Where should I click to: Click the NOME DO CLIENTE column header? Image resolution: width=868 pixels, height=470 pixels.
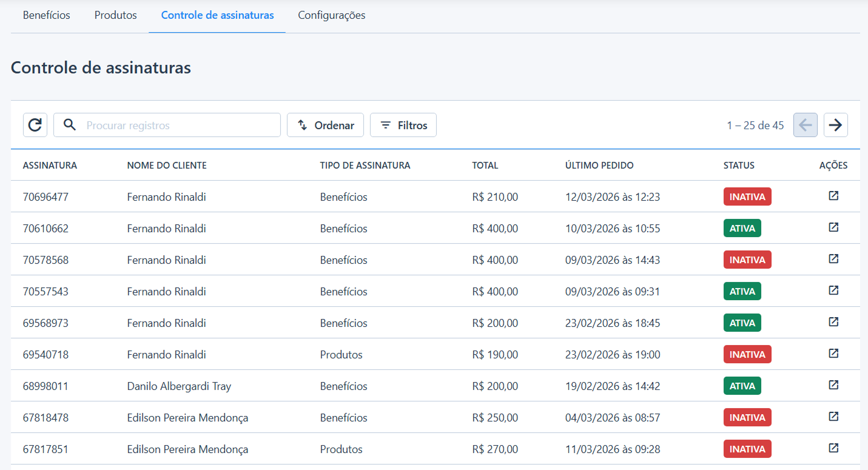(167, 166)
